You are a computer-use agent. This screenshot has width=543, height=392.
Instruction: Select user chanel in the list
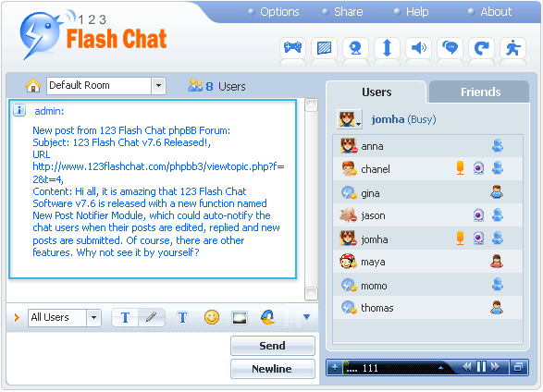427,169
